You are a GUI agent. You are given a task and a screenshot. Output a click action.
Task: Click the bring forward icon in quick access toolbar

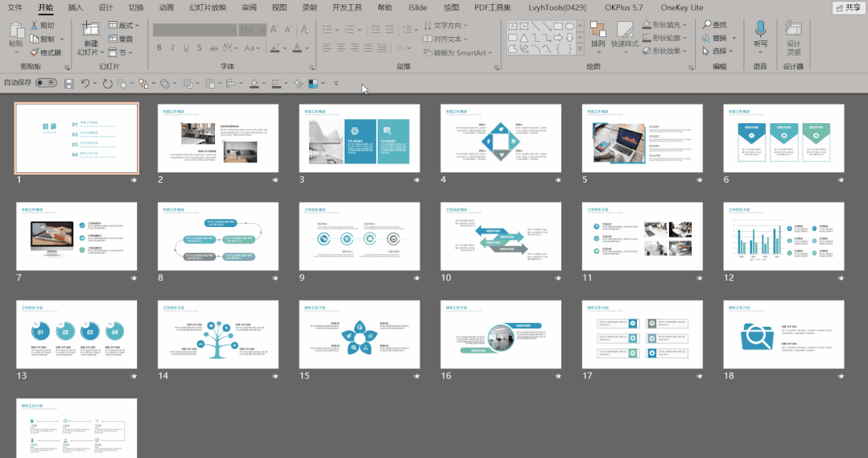(x=188, y=84)
